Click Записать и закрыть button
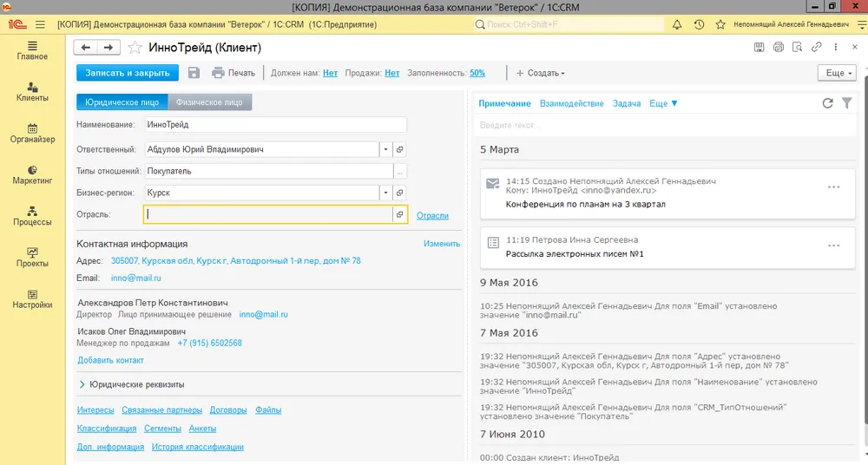This screenshot has height=465, width=868. pyautogui.click(x=128, y=73)
